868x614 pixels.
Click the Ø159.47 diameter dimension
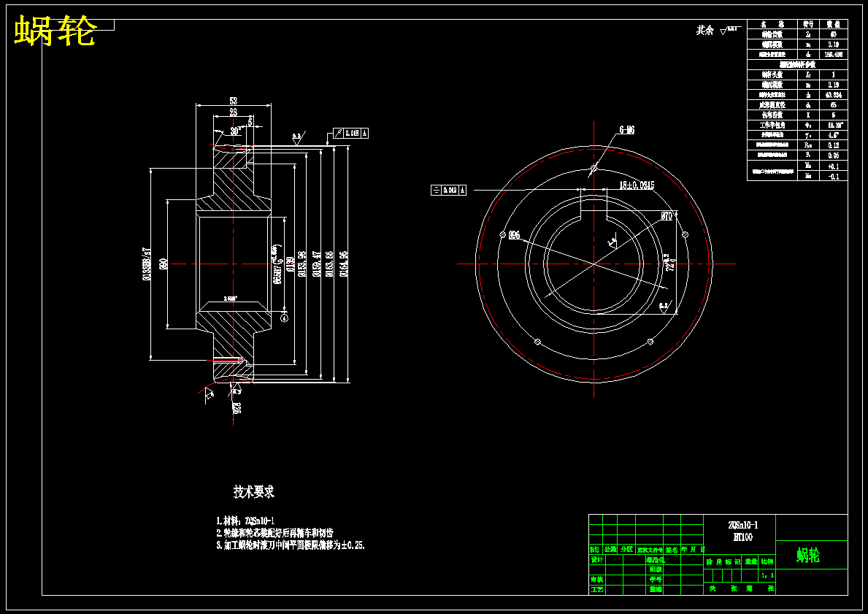(x=317, y=264)
